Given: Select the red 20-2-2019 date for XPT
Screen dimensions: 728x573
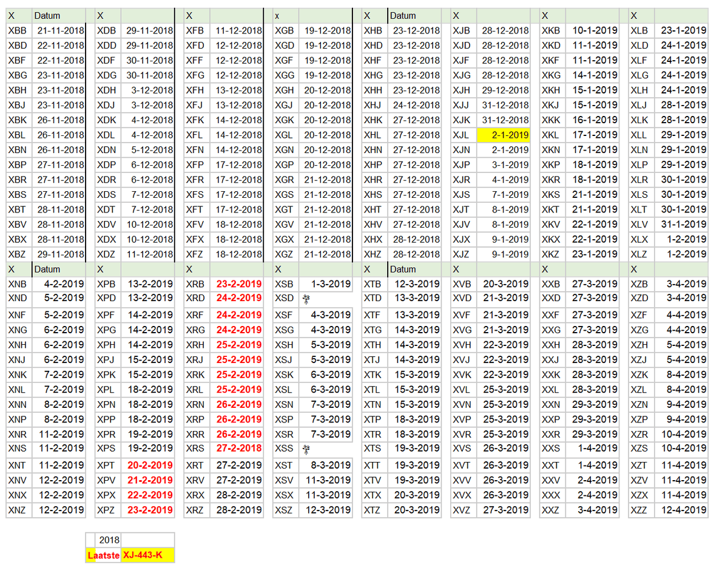Looking at the screenshot, I should 150,465.
